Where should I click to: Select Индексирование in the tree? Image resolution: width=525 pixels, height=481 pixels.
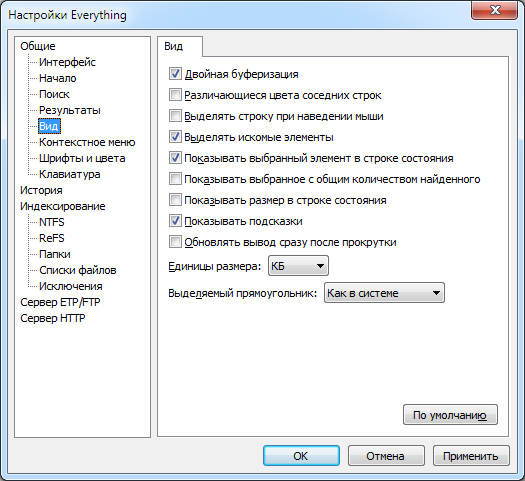pyautogui.click(x=63, y=206)
